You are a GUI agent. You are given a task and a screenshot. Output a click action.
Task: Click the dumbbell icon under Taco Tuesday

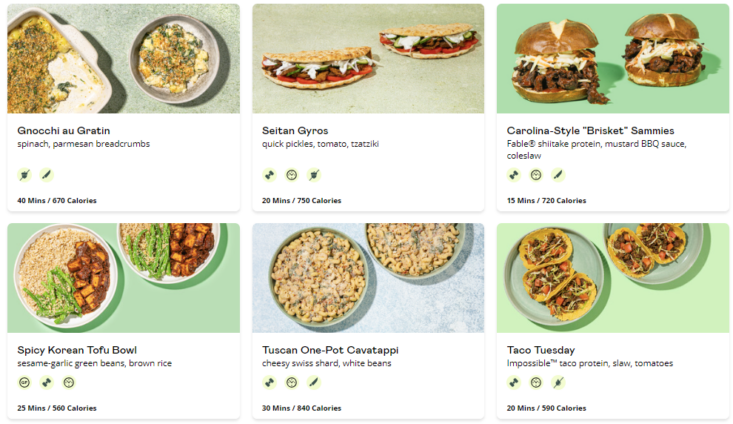(x=514, y=383)
